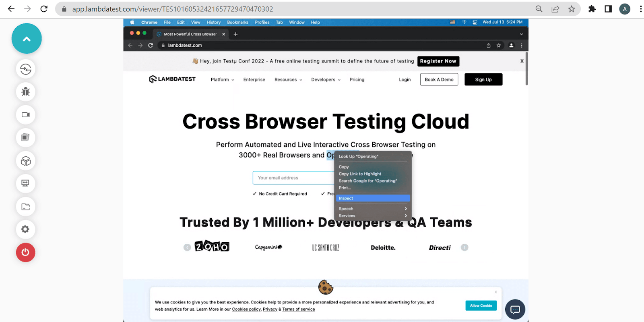Click the share icon in remote Chrome address bar
The image size is (644, 322).
point(489,46)
